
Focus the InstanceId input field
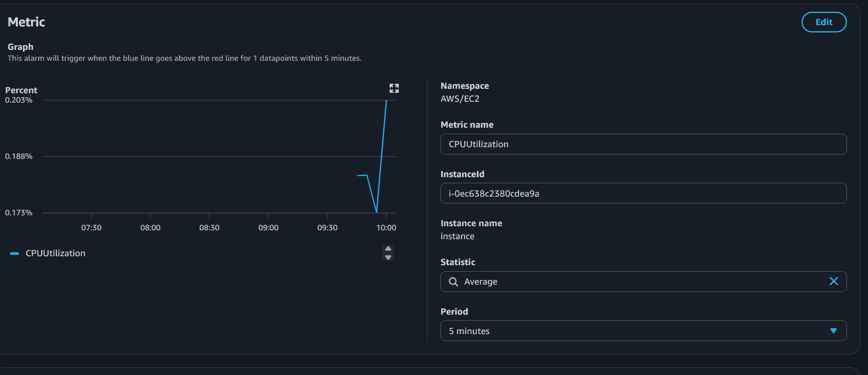coord(643,193)
